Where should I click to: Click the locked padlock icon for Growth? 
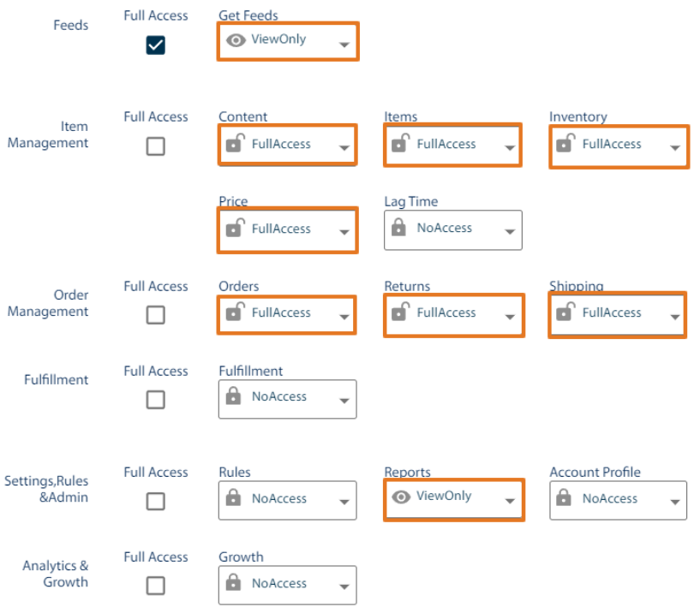(235, 584)
